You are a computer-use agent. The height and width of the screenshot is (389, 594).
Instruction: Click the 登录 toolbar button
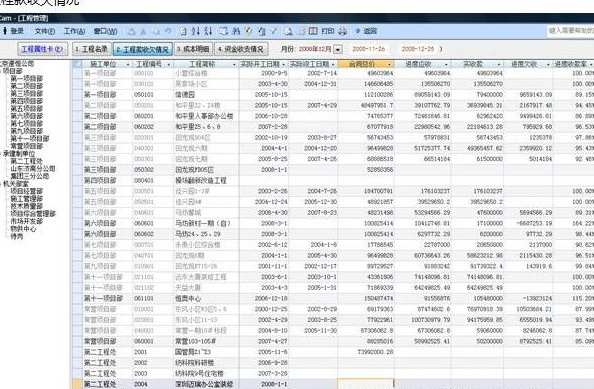point(17,31)
